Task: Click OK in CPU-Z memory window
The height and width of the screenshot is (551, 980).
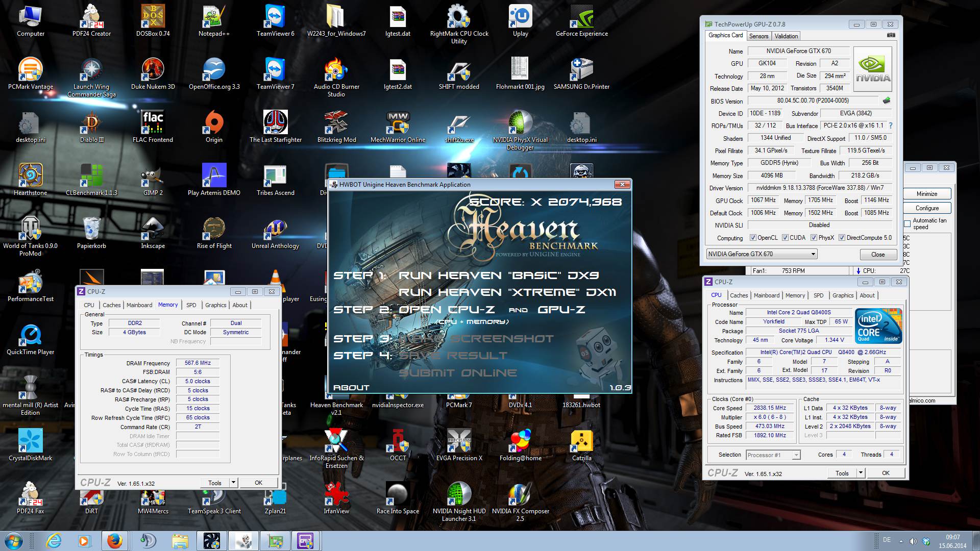Action: tap(258, 483)
